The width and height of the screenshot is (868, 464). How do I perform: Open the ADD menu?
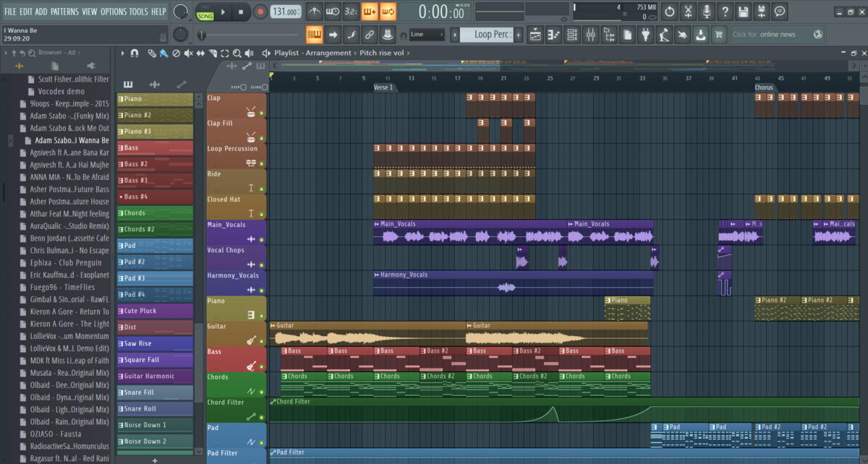pyautogui.click(x=42, y=12)
